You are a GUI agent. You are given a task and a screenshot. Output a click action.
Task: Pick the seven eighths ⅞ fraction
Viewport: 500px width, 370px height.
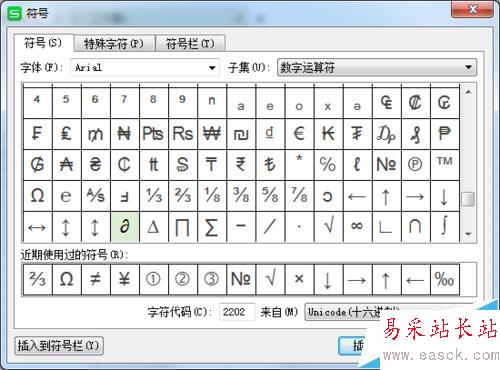(x=299, y=196)
